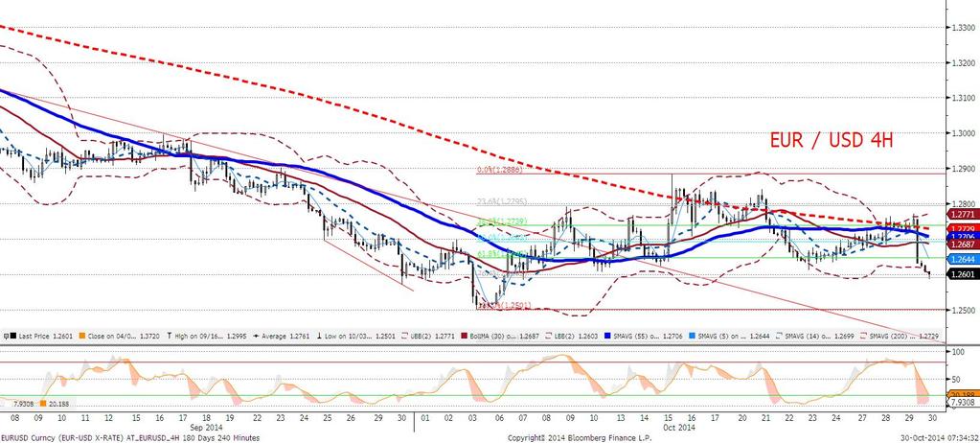Click the EUR / USD 4H chart title
980x443 pixels.
click(831, 141)
